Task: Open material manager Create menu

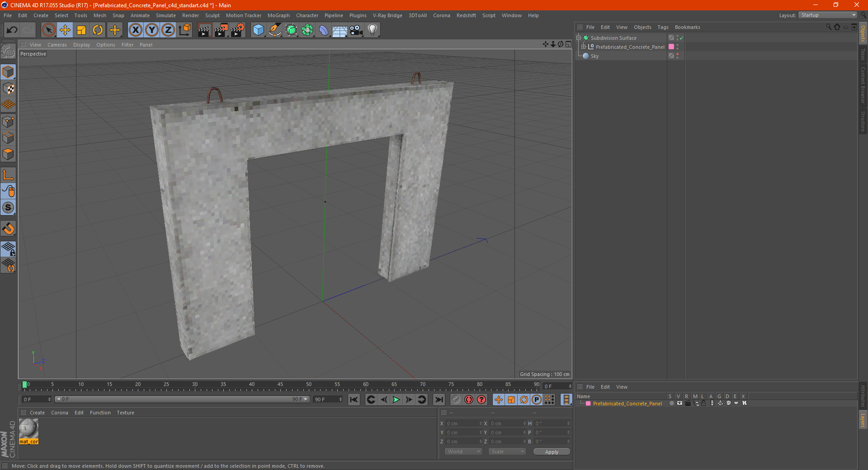Action: pos(37,413)
